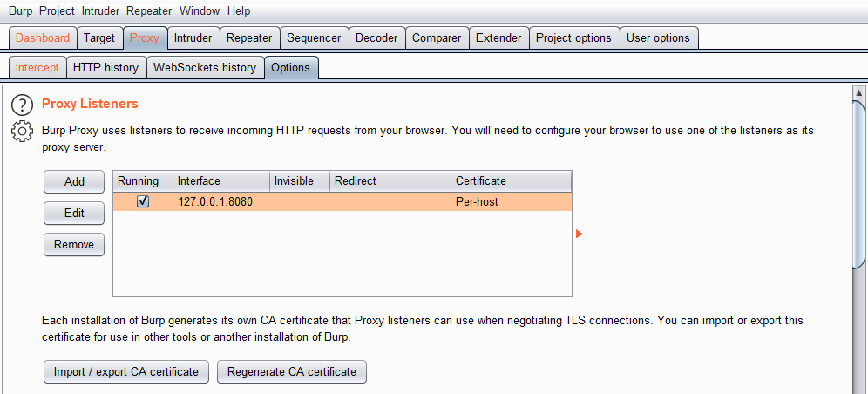Open the Intruder menu in menu bar
Viewport: 868px width, 394px height.
pyautogui.click(x=99, y=10)
